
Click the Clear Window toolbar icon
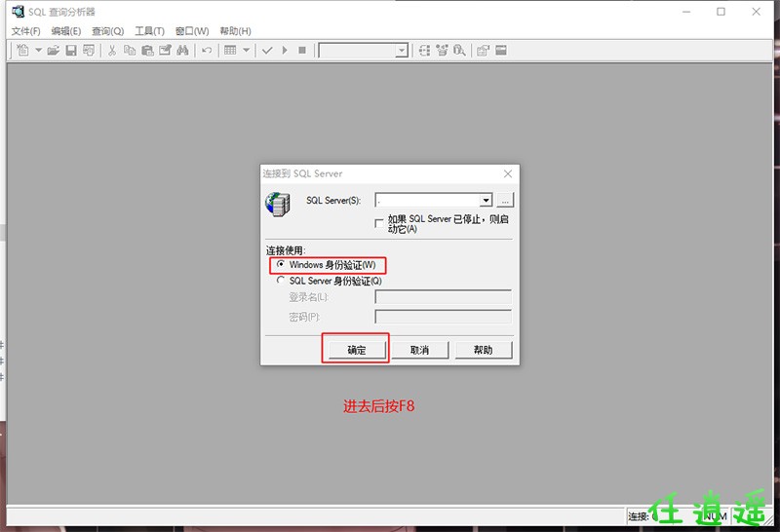pyautogui.click(x=165, y=51)
